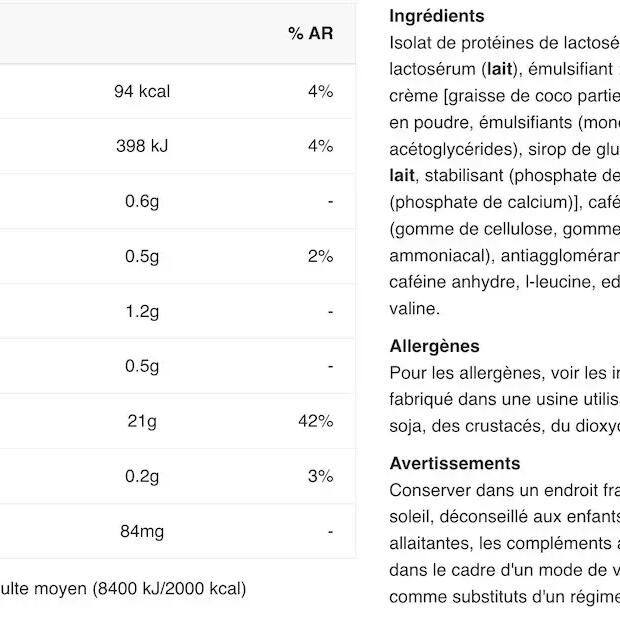The image size is (620, 620).
Task: Click the 'caféine anhydre' ingredient text
Action: click(453, 282)
